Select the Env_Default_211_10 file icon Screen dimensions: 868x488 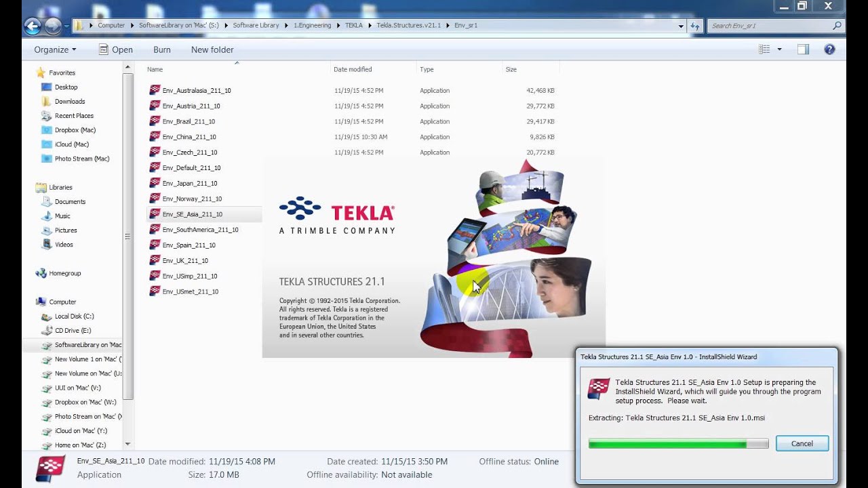(155, 167)
